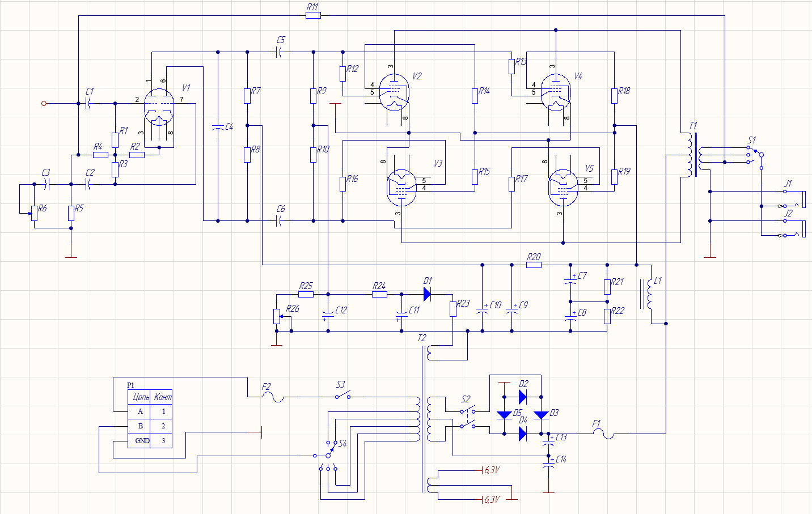The width and height of the screenshot is (812, 514).
Task: Select the V4 vacuum tube symbol
Action: click(556, 92)
